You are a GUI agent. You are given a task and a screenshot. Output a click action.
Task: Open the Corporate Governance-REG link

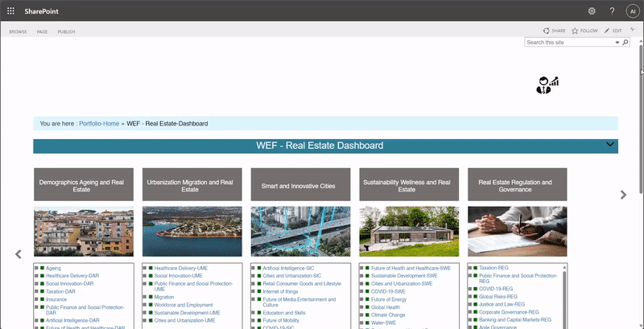click(510, 312)
